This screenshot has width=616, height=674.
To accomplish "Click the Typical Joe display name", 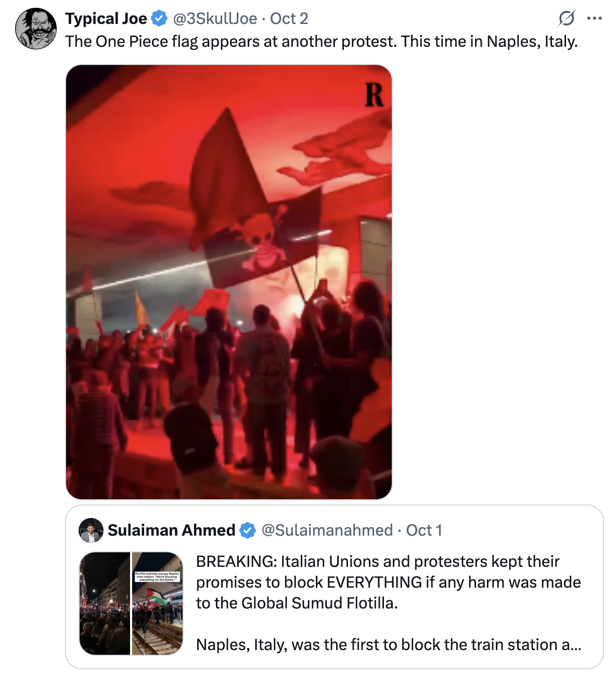I will [106, 19].
